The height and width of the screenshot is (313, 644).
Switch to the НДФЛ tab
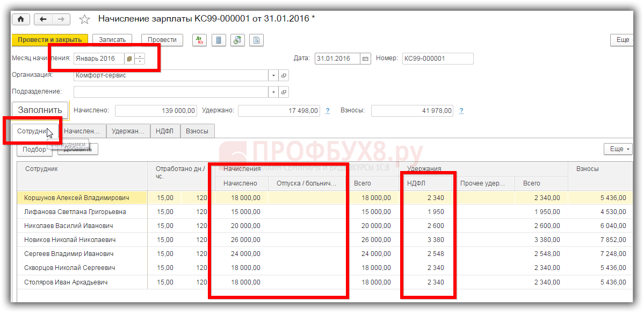(164, 131)
